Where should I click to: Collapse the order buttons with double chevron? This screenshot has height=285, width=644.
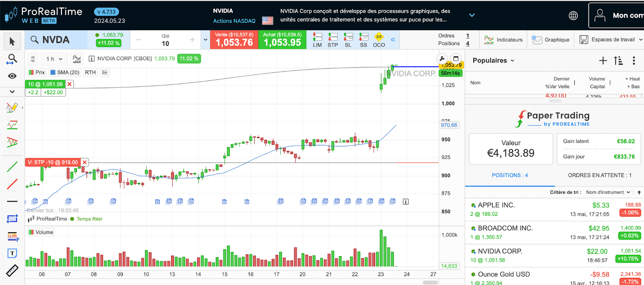point(393,40)
